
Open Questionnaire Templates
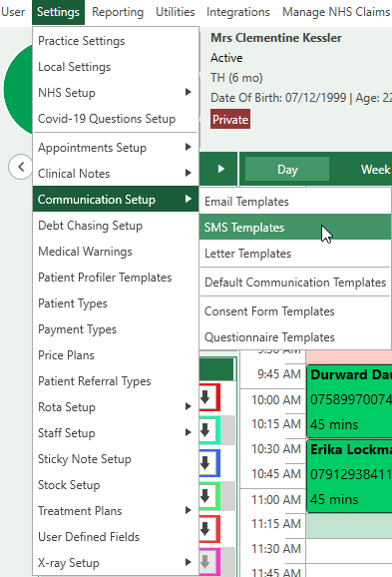tap(295, 337)
